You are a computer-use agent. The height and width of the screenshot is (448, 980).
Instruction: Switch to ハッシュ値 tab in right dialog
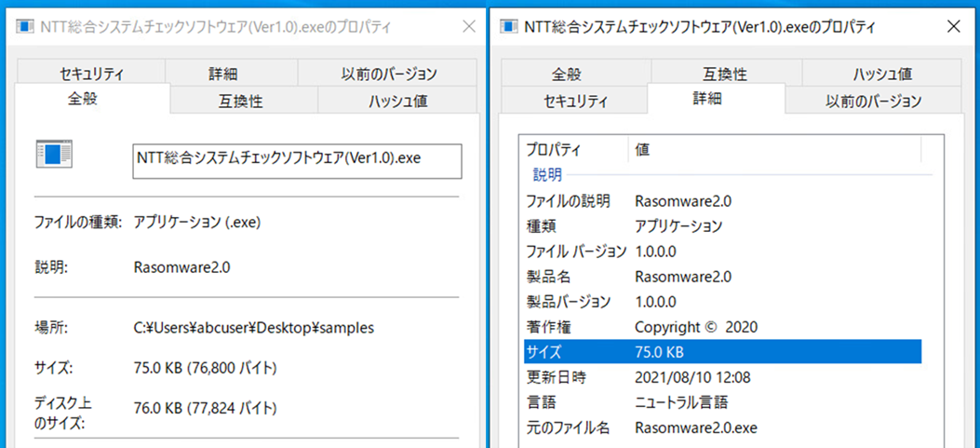point(881,74)
